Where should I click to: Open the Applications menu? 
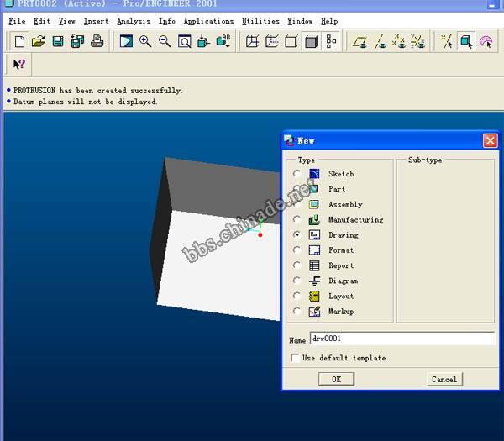click(208, 21)
